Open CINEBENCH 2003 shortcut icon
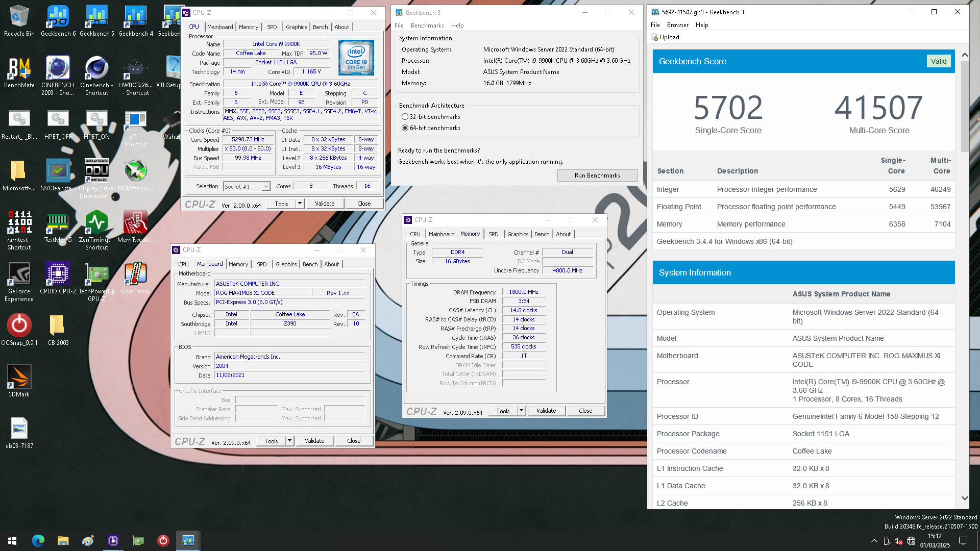980x551 pixels. [x=58, y=77]
